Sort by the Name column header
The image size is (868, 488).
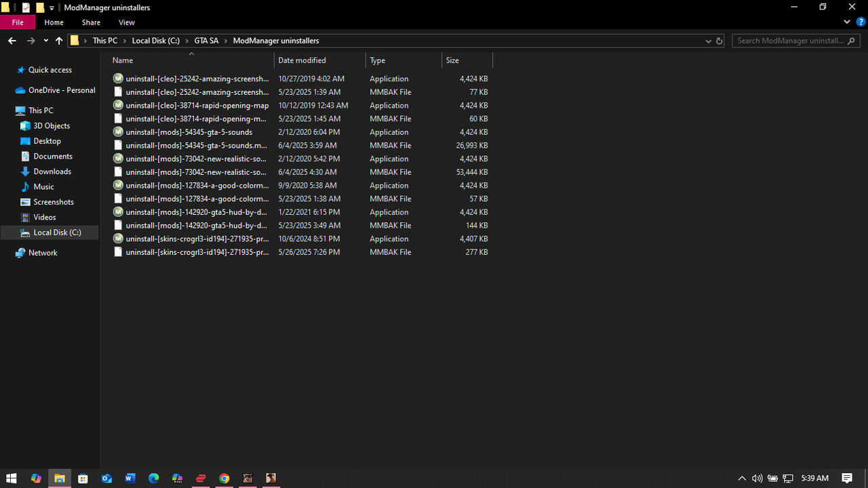coord(191,60)
